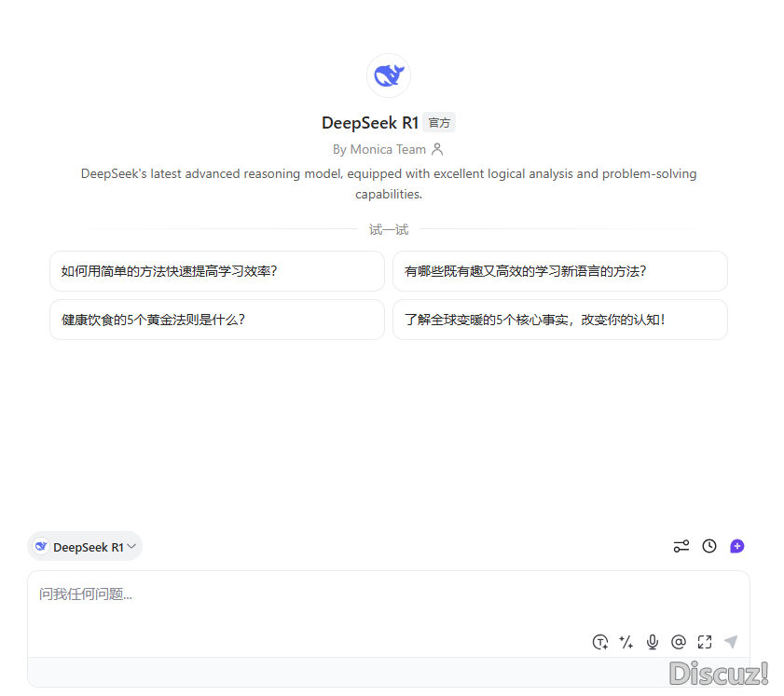This screenshot has height=696, width=784.
Task: Click the model description text
Action: point(389,184)
